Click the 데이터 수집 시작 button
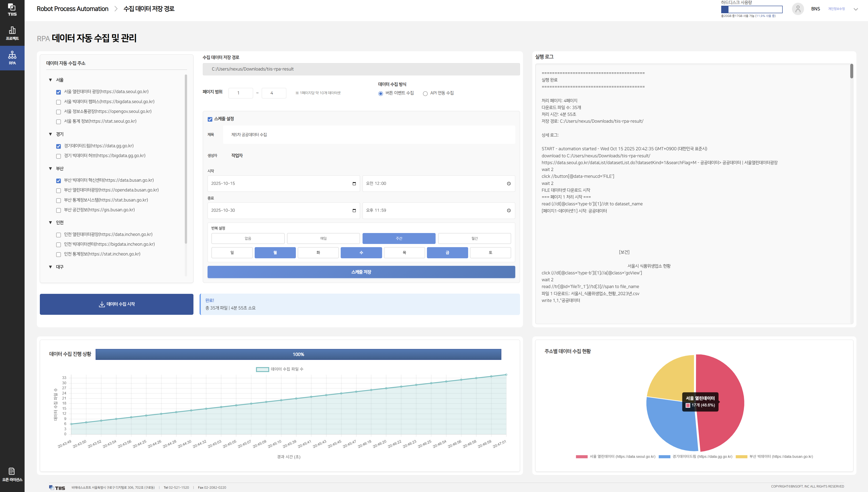 [x=117, y=304]
